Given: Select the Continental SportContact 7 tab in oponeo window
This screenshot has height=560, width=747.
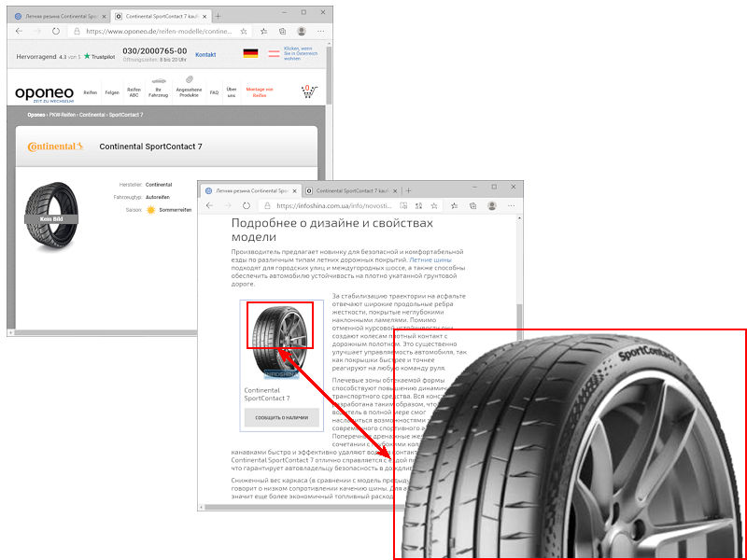Looking at the screenshot, I should [161, 16].
